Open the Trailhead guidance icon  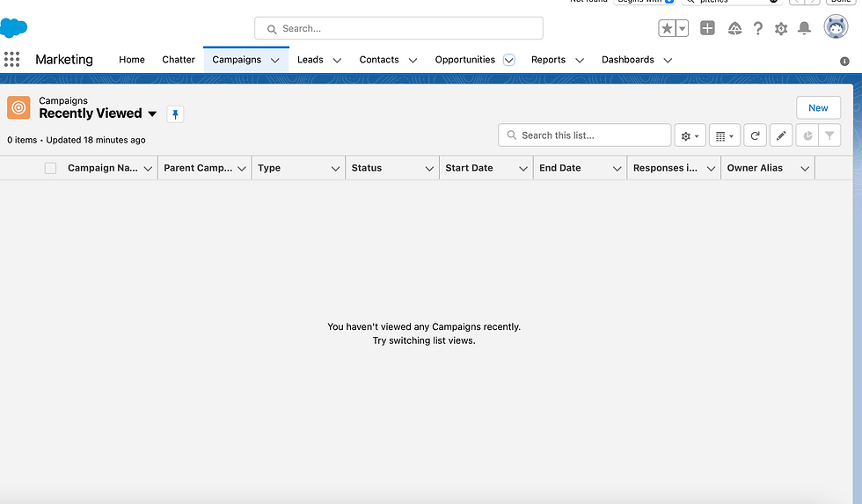tap(734, 28)
